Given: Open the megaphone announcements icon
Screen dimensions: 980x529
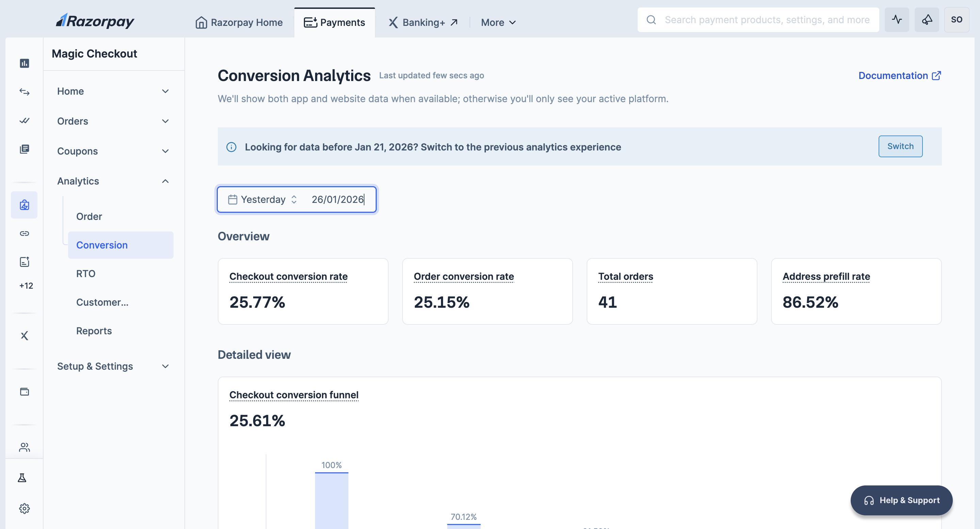Looking at the screenshot, I should tap(927, 19).
